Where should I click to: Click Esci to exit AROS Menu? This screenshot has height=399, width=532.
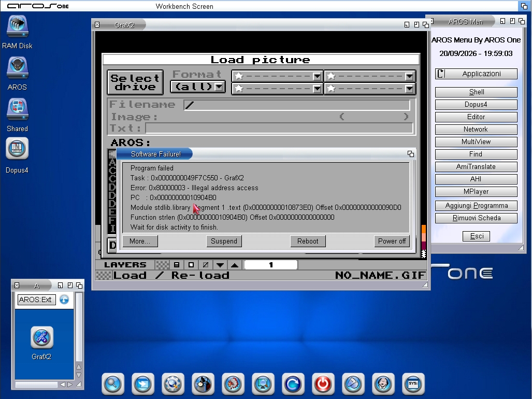tap(477, 236)
